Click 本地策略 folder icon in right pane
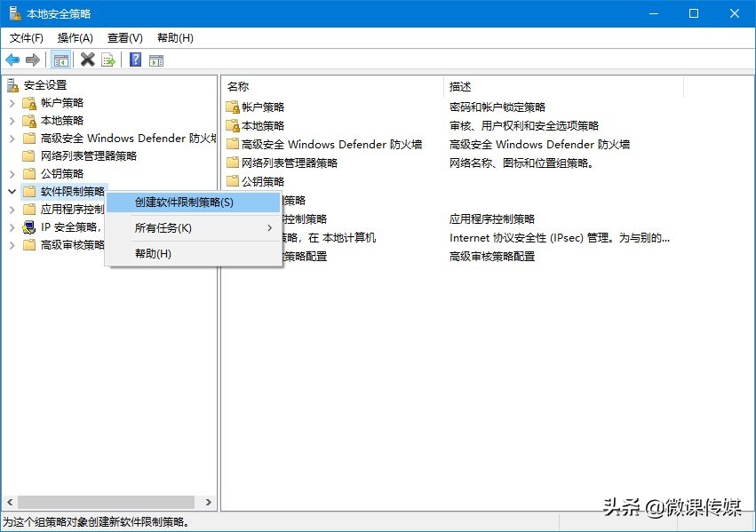 pyautogui.click(x=233, y=125)
